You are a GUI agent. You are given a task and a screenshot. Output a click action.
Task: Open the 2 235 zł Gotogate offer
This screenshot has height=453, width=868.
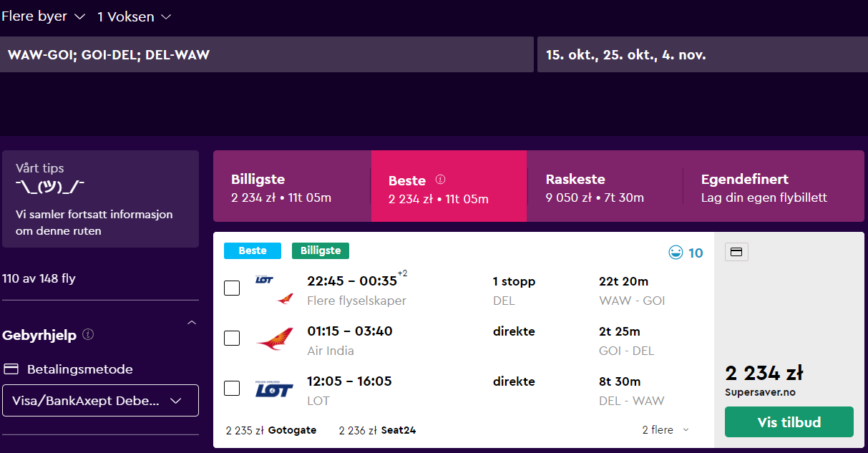(x=270, y=430)
